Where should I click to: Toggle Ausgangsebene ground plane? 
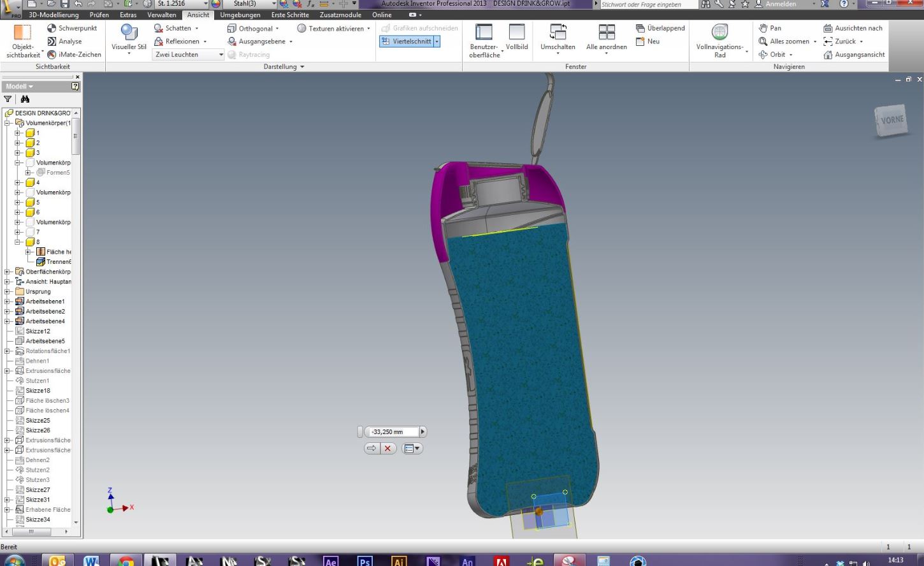click(260, 41)
